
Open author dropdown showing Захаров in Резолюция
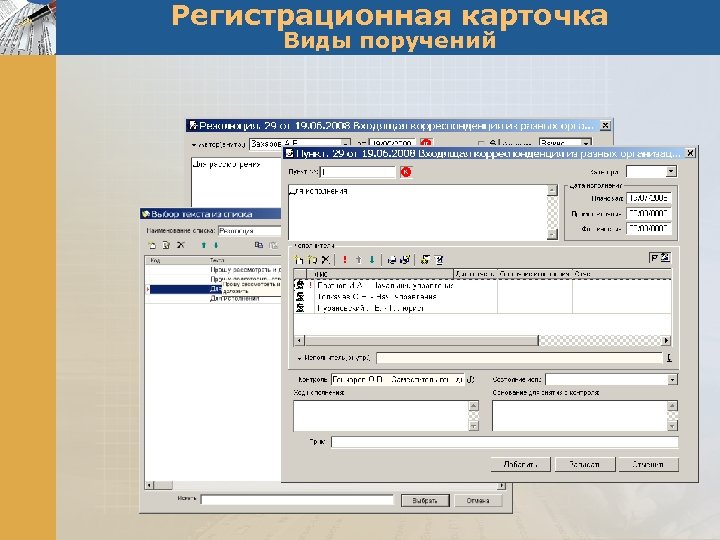[346, 143]
